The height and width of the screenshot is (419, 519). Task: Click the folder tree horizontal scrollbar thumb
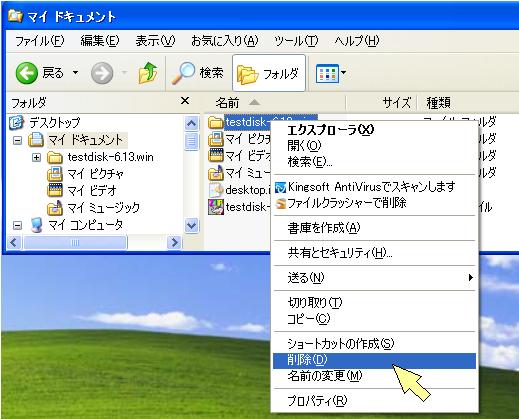(x=75, y=242)
